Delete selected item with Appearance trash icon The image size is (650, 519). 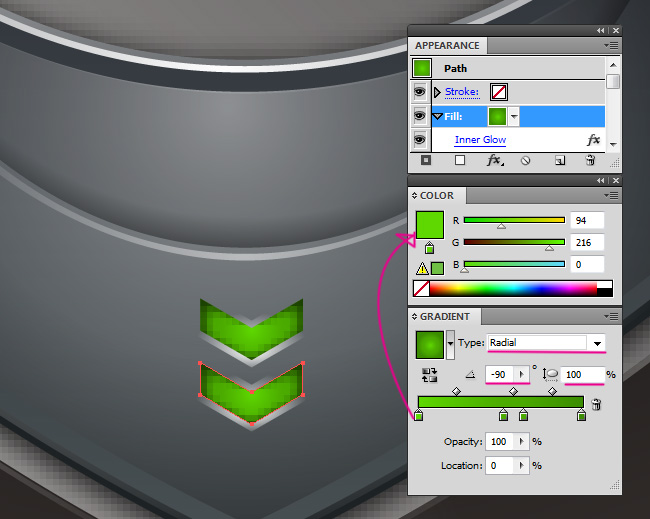[x=590, y=160]
